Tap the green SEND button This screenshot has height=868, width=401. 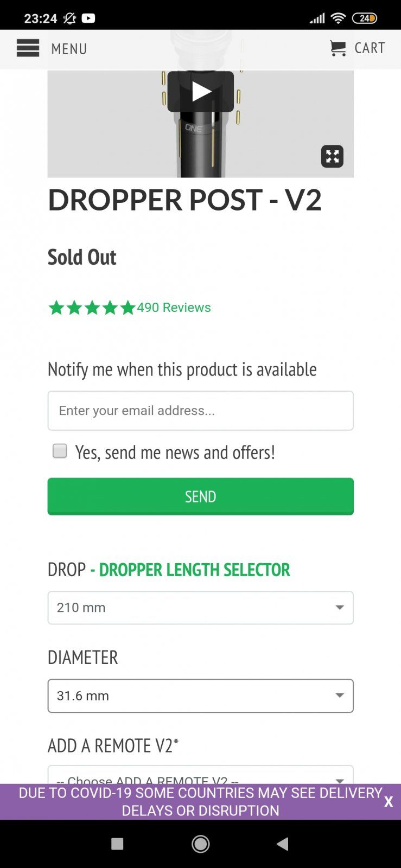[x=201, y=496]
